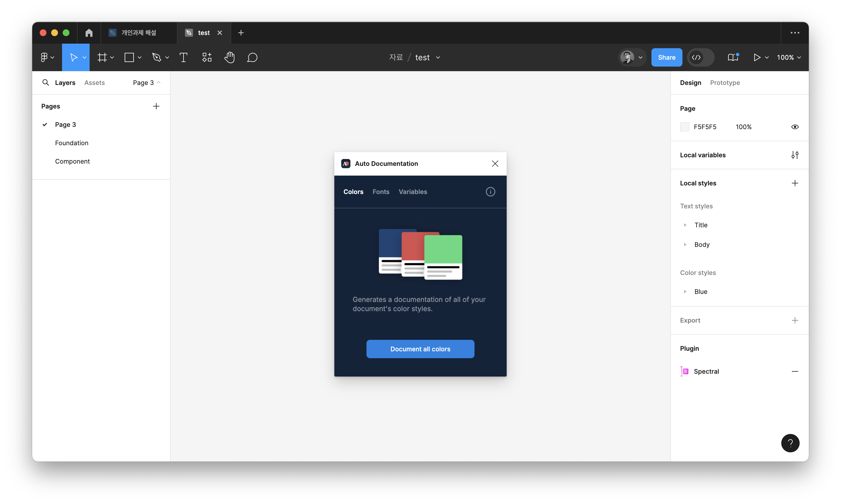
Task: Toggle Dev Mode switch
Action: point(701,57)
